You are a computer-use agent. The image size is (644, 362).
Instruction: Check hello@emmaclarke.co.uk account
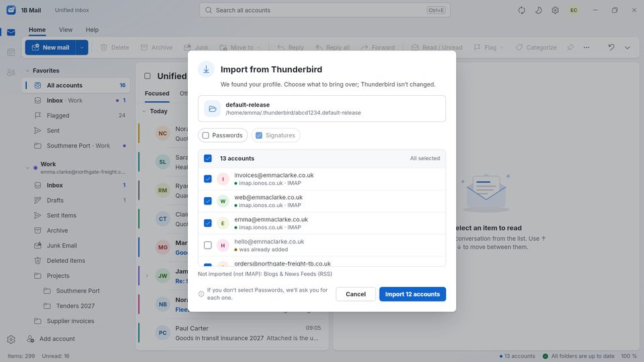coord(208,245)
